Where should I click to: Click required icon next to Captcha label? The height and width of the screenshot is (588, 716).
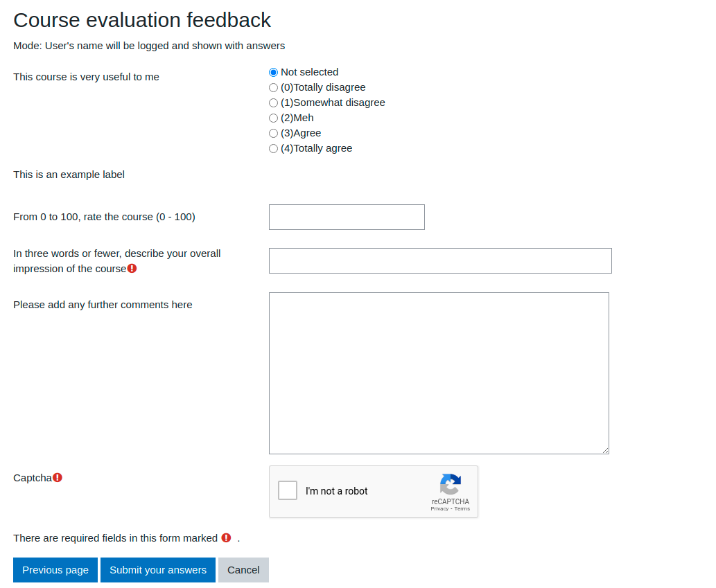tap(58, 478)
